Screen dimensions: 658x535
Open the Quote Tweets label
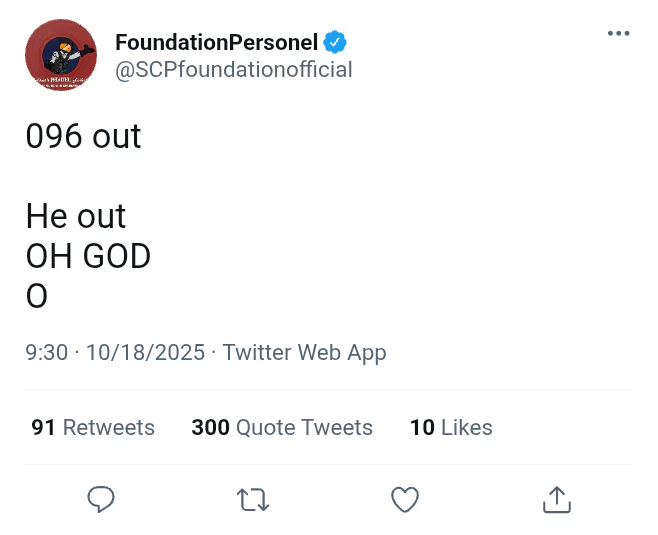click(304, 428)
